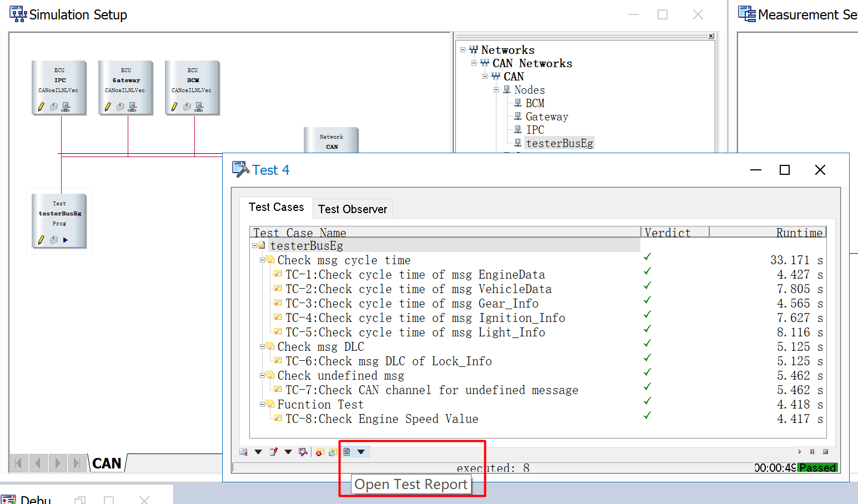Pause the test run in Test 4
The height and width of the screenshot is (504, 858).
click(x=812, y=452)
